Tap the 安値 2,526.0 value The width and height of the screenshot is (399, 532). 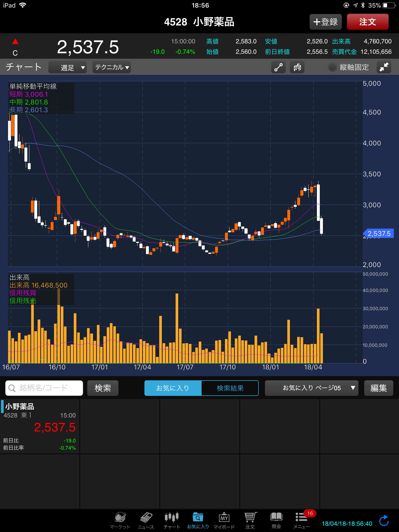click(317, 41)
